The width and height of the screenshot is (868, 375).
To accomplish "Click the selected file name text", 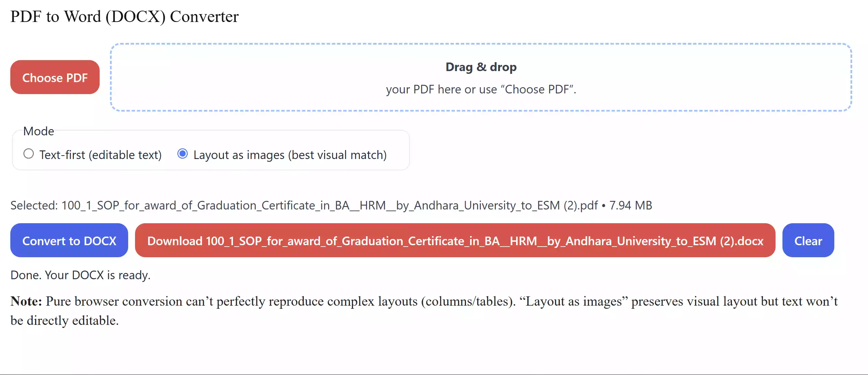I will 331,205.
